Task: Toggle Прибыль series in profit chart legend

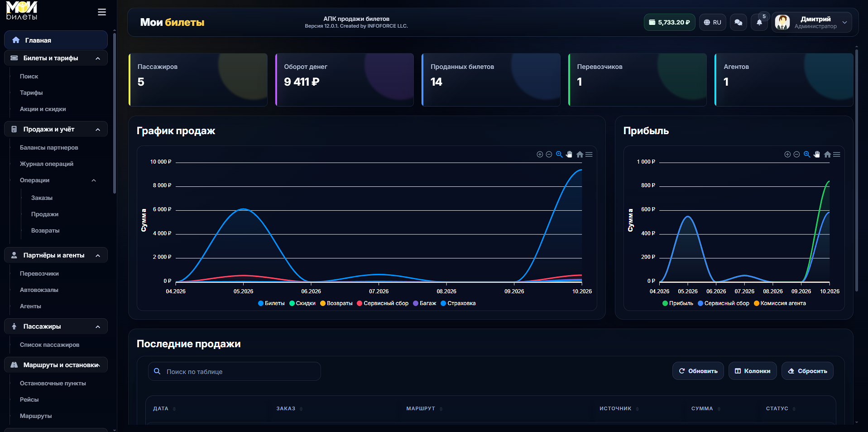Action: (x=678, y=303)
